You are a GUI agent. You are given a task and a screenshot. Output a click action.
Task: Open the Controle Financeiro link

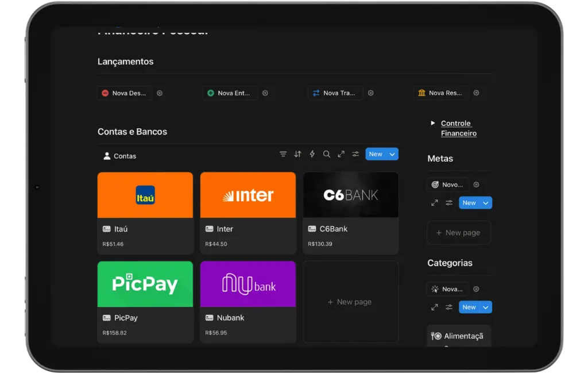click(459, 128)
